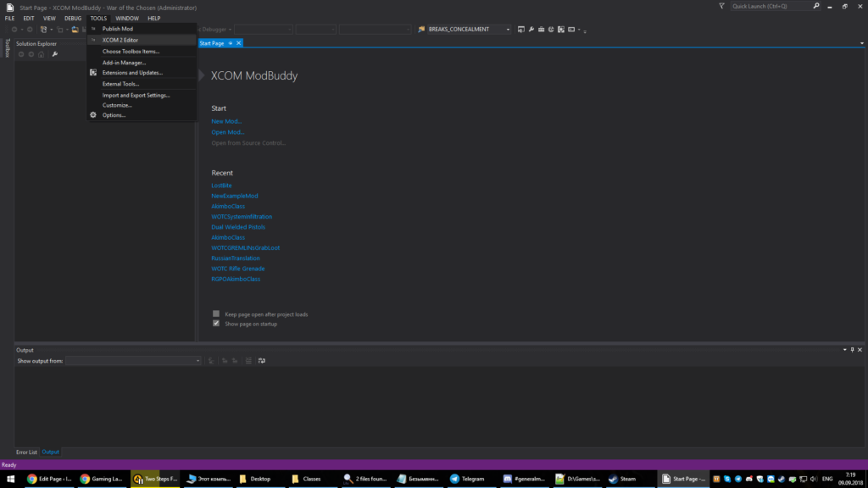
Task: Click the Solution Explorer home icon
Action: [41, 54]
